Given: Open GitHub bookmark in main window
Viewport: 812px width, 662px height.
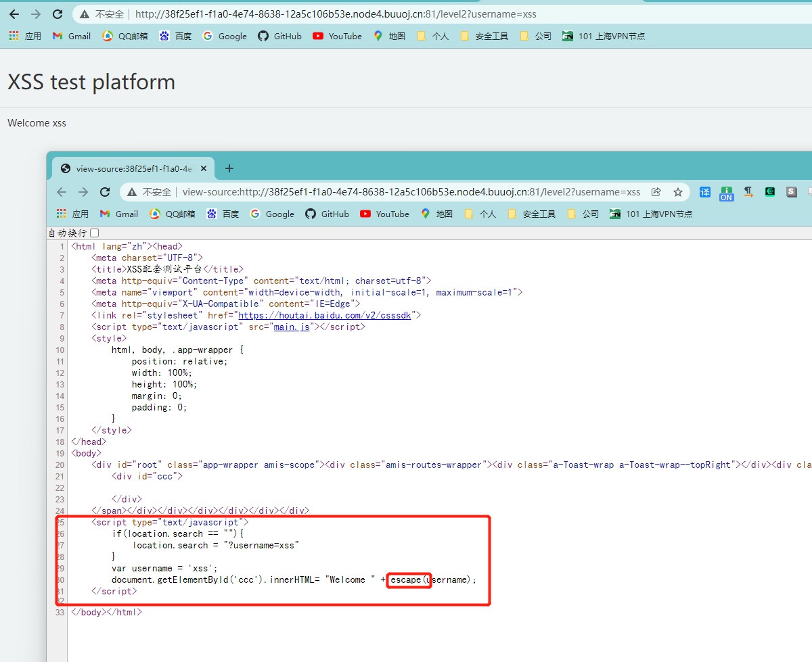Looking at the screenshot, I should [280, 36].
